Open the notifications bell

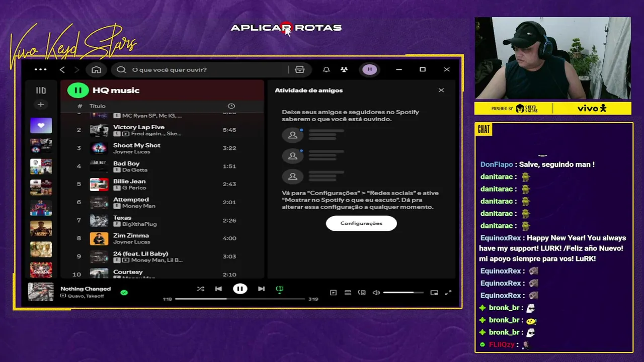coord(326,69)
